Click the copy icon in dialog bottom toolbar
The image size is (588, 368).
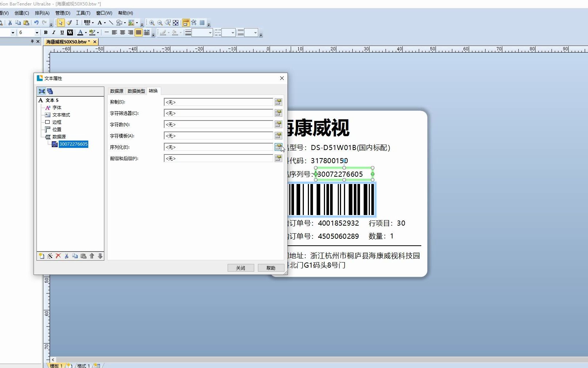tap(75, 256)
